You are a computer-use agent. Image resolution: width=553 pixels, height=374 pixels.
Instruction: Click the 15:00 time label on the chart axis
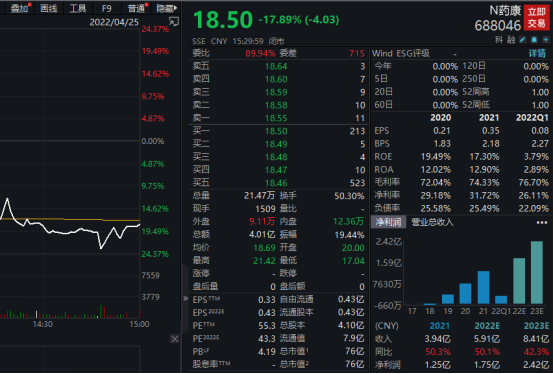pyautogui.click(x=139, y=324)
